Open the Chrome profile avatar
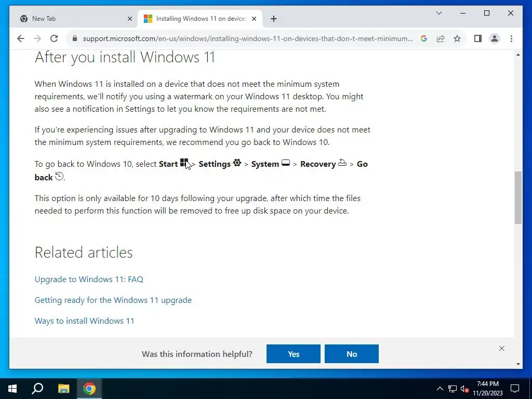 tap(495, 38)
